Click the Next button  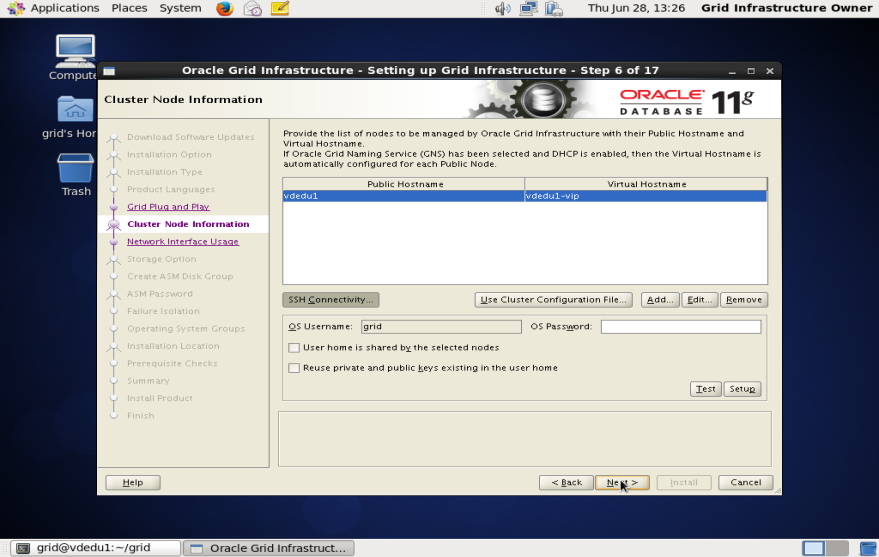[622, 482]
